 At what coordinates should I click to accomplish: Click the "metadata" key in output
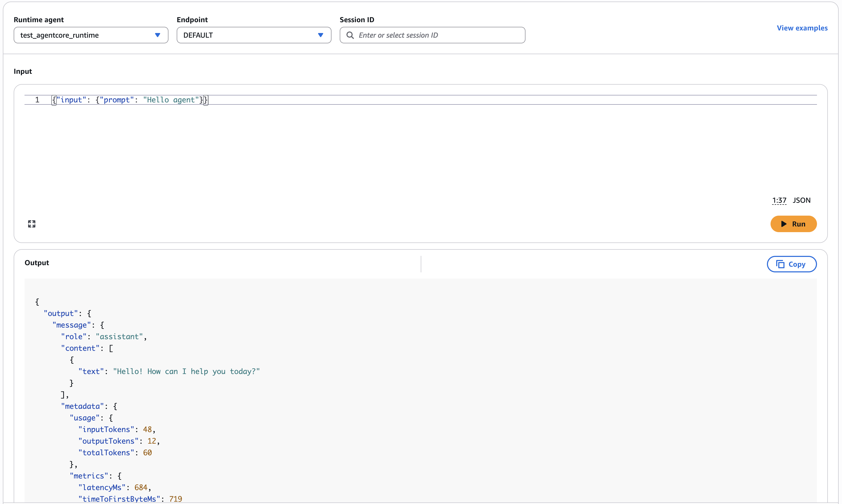click(82, 406)
